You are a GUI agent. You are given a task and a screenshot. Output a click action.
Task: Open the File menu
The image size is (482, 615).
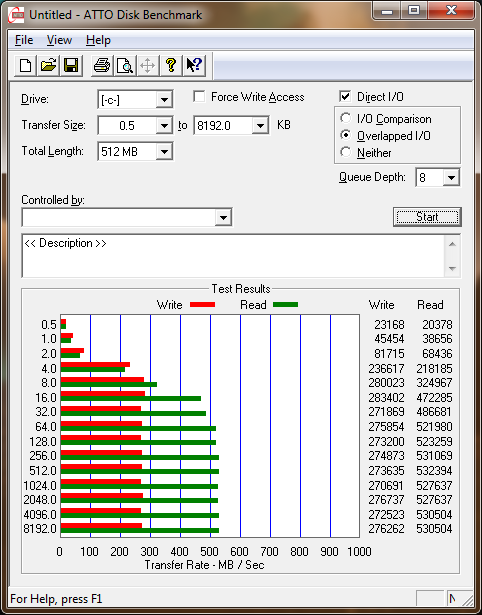point(24,40)
